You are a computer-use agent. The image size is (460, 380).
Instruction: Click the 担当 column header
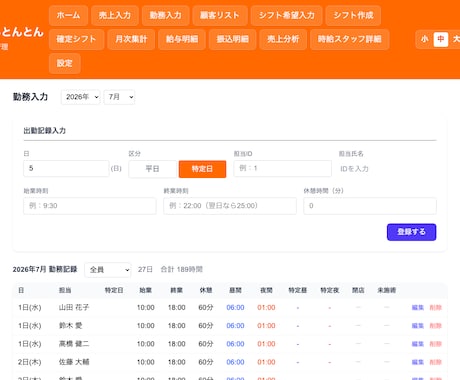[x=65, y=290]
